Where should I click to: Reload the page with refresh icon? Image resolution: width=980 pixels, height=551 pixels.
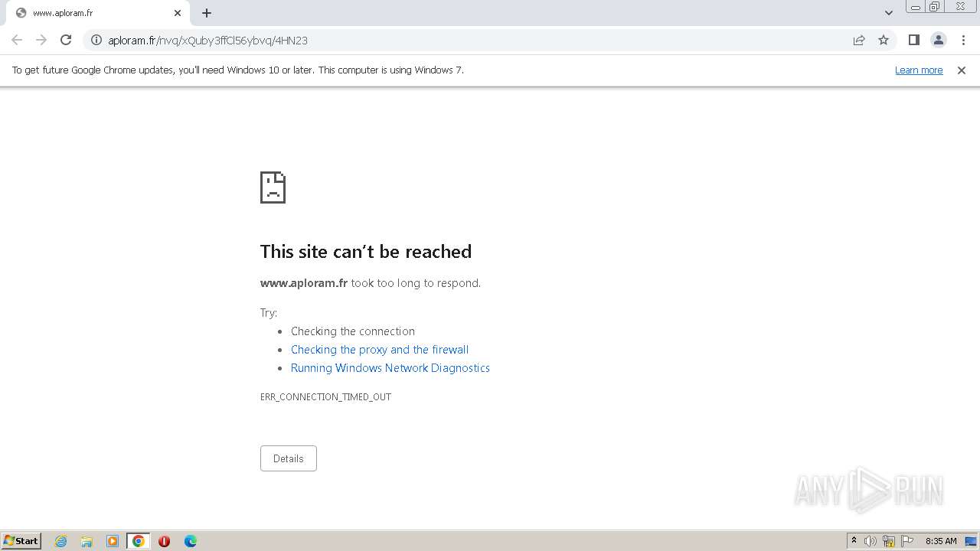pyautogui.click(x=66, y=40)
